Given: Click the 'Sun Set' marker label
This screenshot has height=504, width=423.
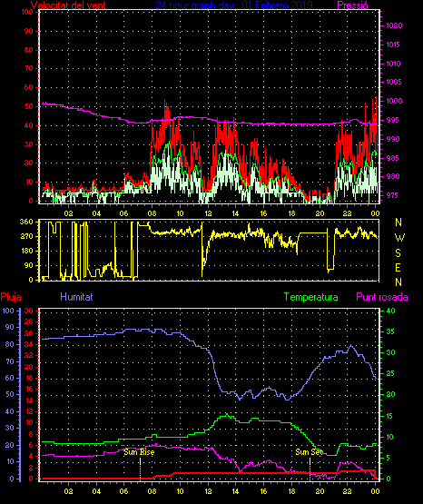Looking at the screenshot, I should click(x=309, y=452).
